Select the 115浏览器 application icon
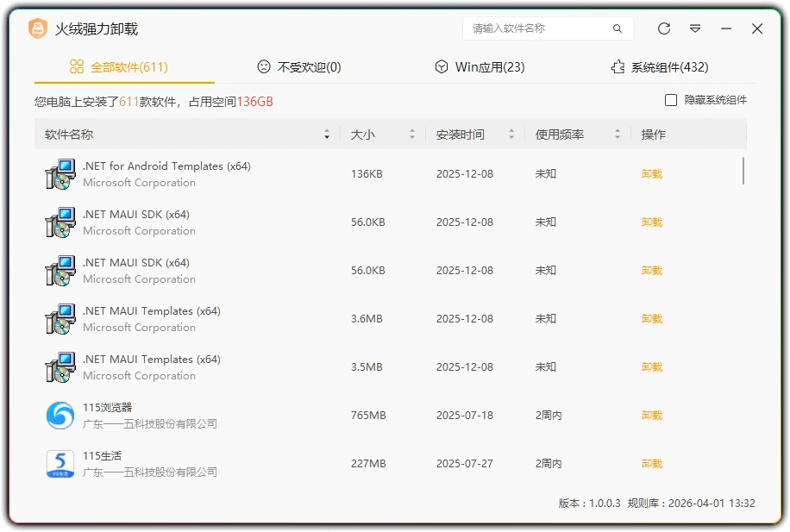The image size is (790, 532). (x=60, y=415)
